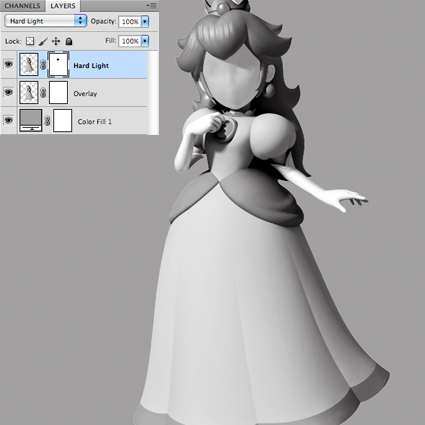425x425 pixels.
Task: Switch to the Channels tab
Action: click(x=22, y=6)
